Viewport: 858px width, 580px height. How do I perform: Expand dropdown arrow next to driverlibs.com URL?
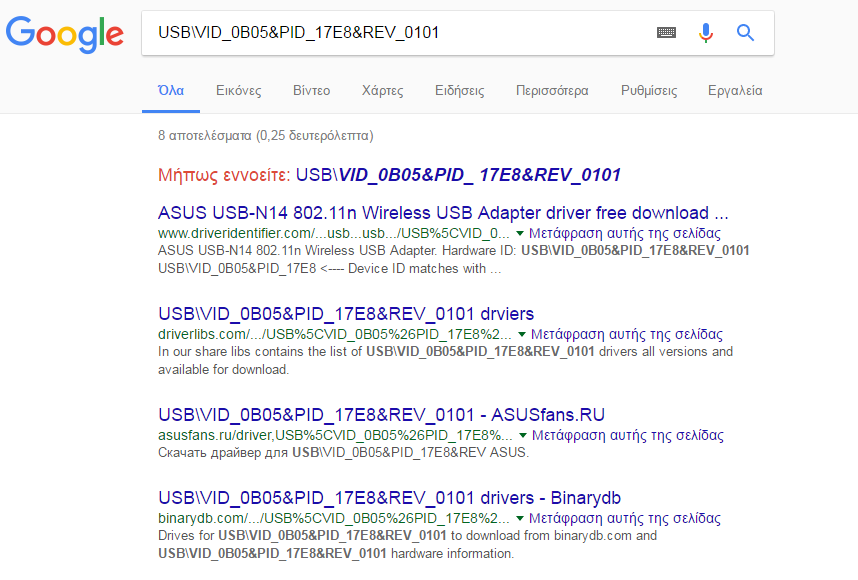pyautogui.click(x=522, y=334)
